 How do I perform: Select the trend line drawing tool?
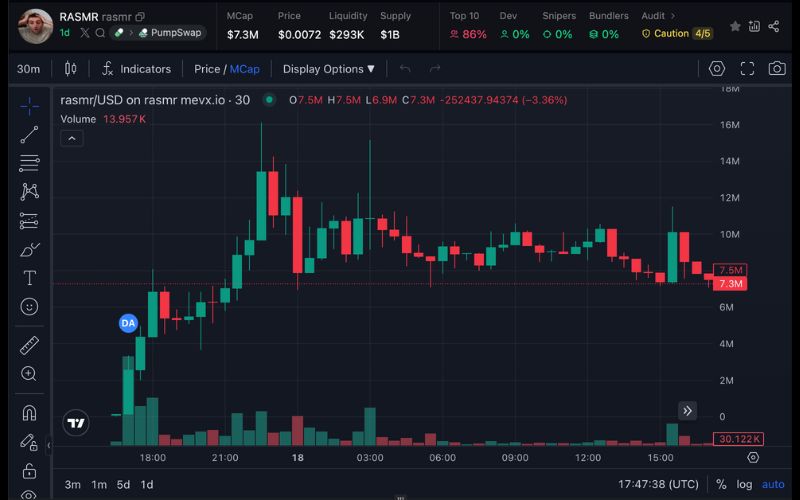point(30,135)
